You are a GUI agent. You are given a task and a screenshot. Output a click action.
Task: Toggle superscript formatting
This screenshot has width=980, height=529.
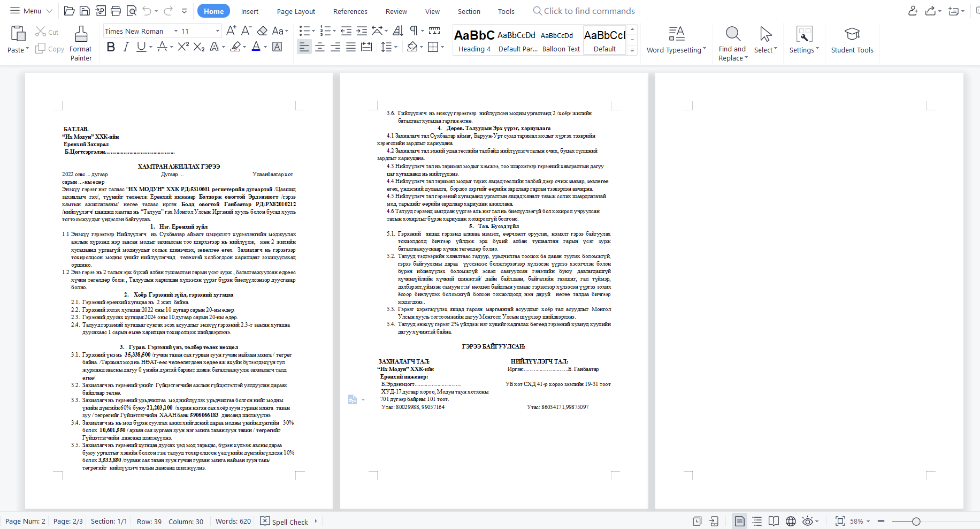[x=183, y=47]
